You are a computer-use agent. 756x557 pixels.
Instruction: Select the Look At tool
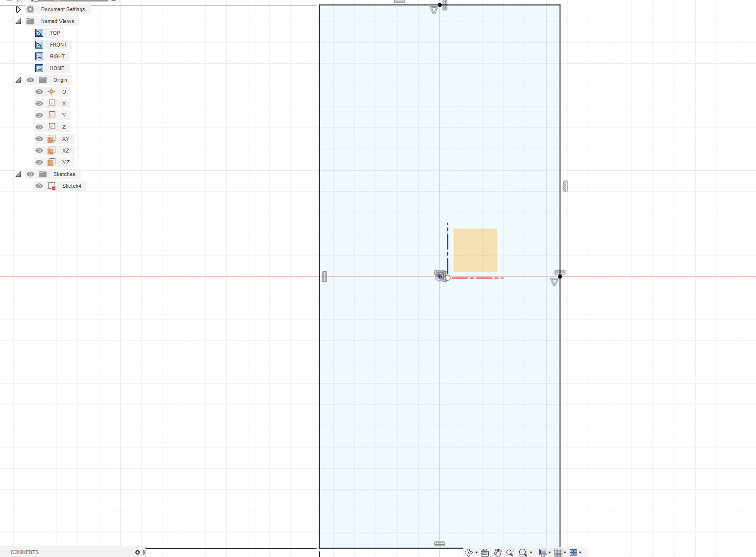[484, 552]
